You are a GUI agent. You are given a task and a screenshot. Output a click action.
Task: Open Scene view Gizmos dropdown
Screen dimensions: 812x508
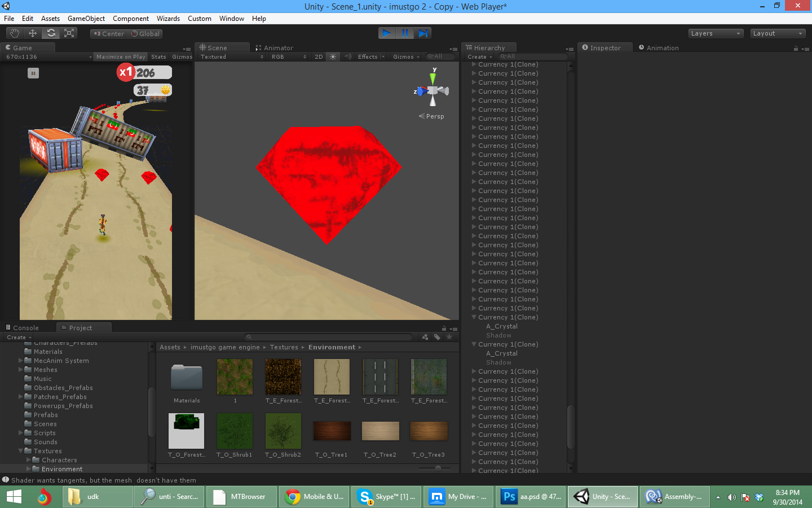pos(406,56)
